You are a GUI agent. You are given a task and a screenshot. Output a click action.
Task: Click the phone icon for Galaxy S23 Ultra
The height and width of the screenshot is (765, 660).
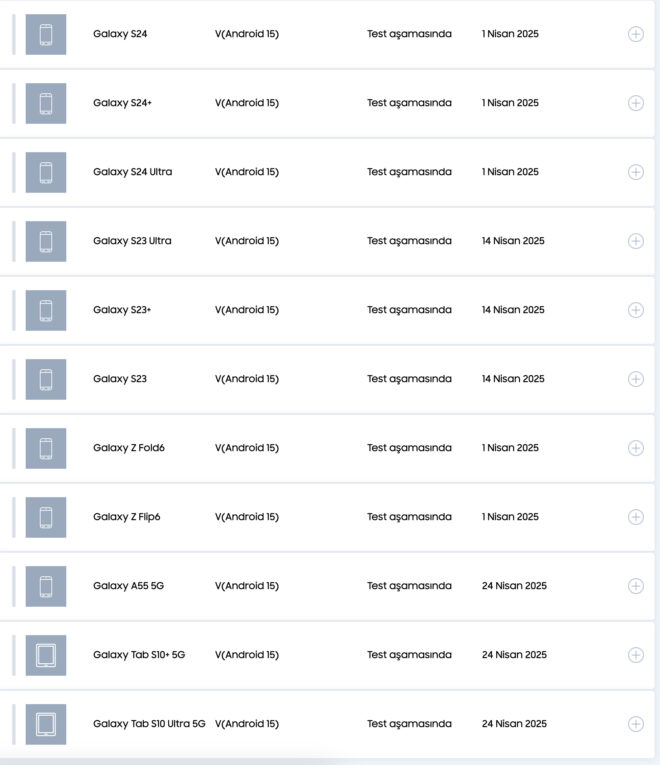coord(46,241)
